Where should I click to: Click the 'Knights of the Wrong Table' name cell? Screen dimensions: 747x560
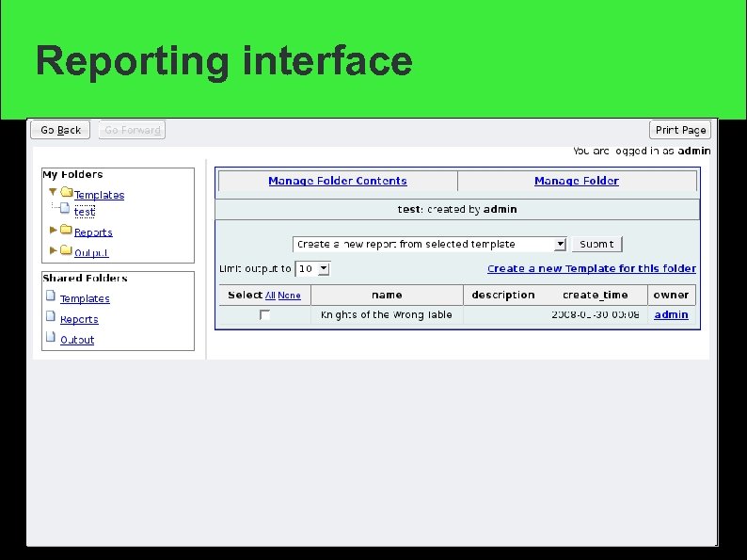point(387,314)
